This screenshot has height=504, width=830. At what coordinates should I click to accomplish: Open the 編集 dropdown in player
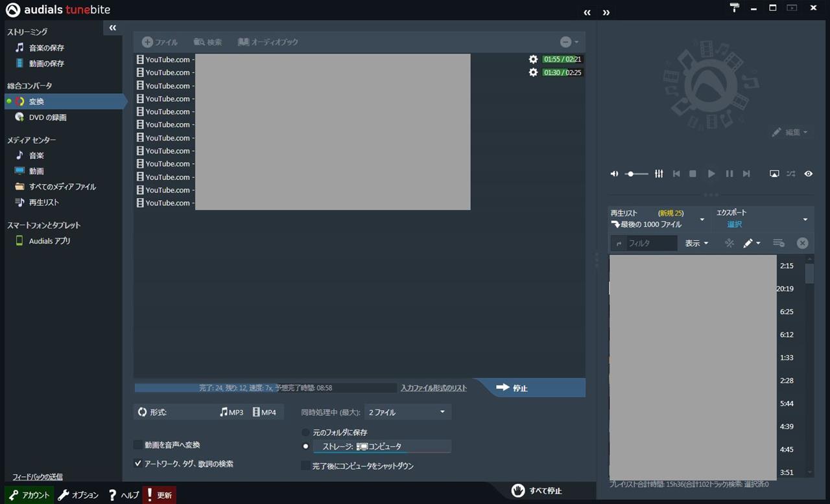point(790,132)
